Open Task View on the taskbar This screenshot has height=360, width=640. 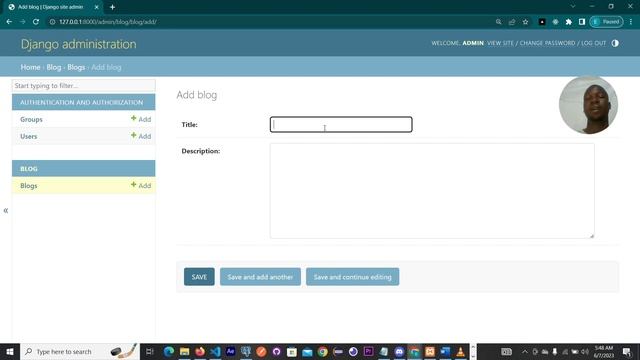point(149,351)
